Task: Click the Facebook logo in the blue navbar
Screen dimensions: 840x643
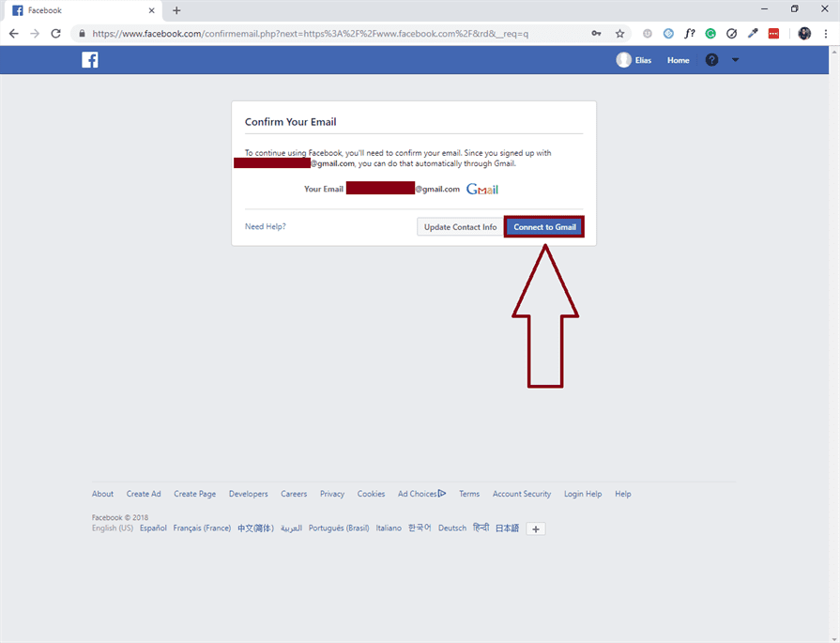Action: pyautogui.click(x=89, y=59)
